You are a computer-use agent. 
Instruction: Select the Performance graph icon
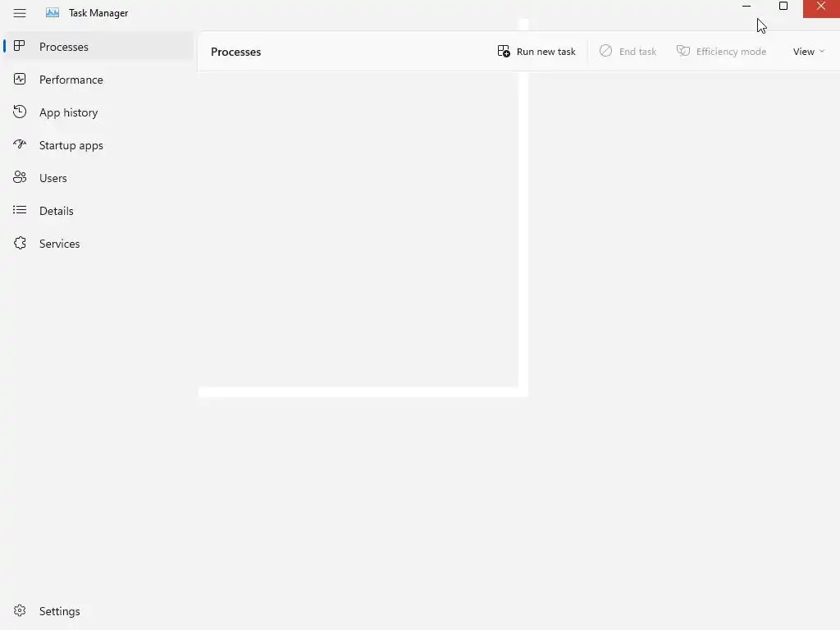[20, 80]
